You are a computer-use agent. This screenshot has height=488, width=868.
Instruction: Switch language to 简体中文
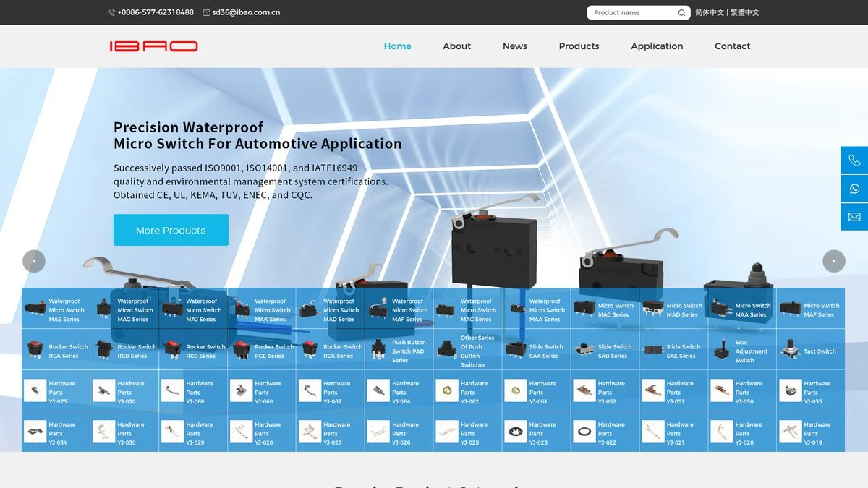pyautogui.click(x=710, y=12)
